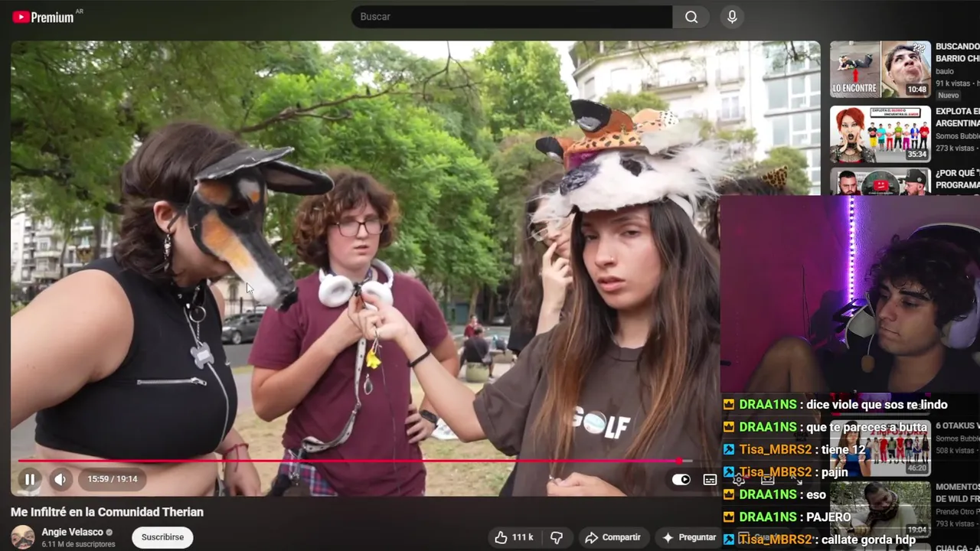Open the Angie Velasco channel name link

(x=72, y=532)
